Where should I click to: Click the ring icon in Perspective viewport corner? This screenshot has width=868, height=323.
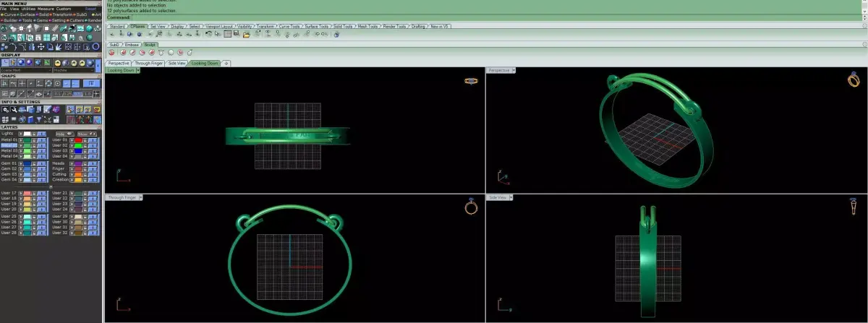tap(853, 79)
